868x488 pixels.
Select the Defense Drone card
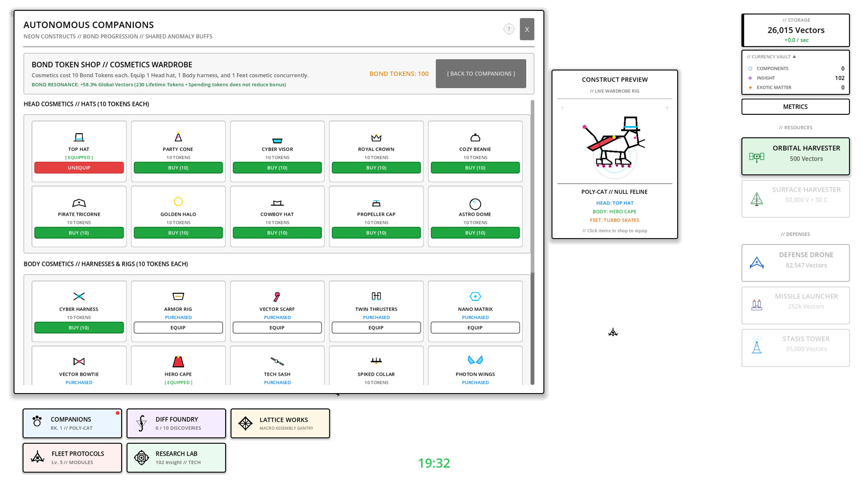tap(795, 263)
